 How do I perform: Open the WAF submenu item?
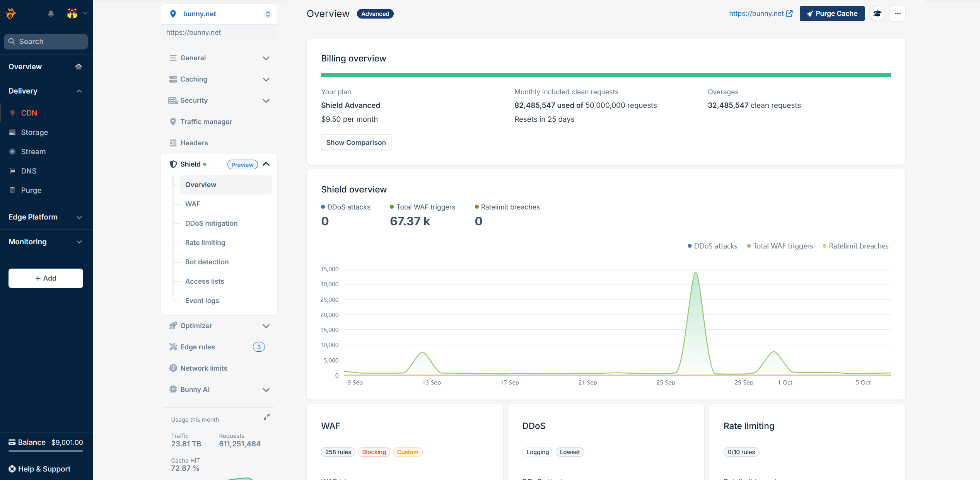point(193,204)
